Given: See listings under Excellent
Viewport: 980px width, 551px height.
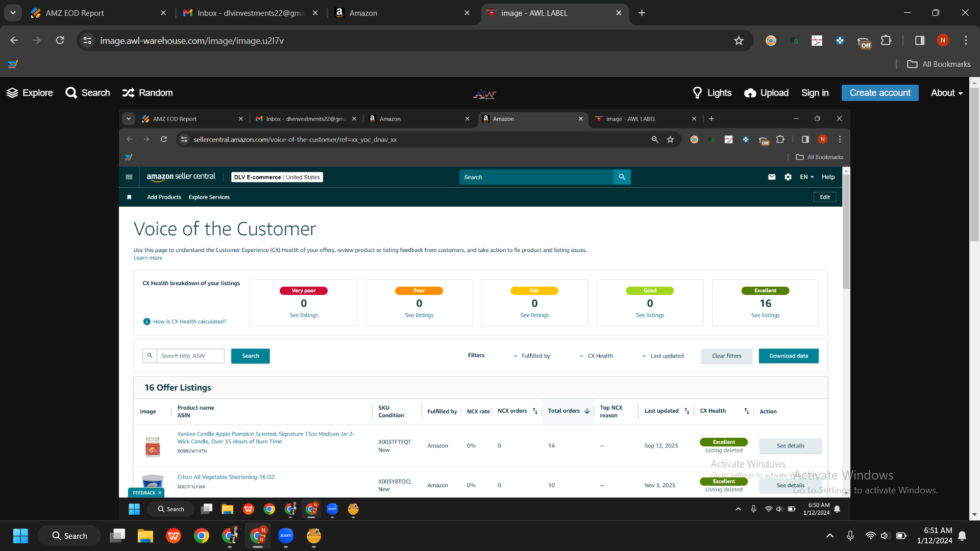Looking at the screenshot, I should click(x=765, y=315).
